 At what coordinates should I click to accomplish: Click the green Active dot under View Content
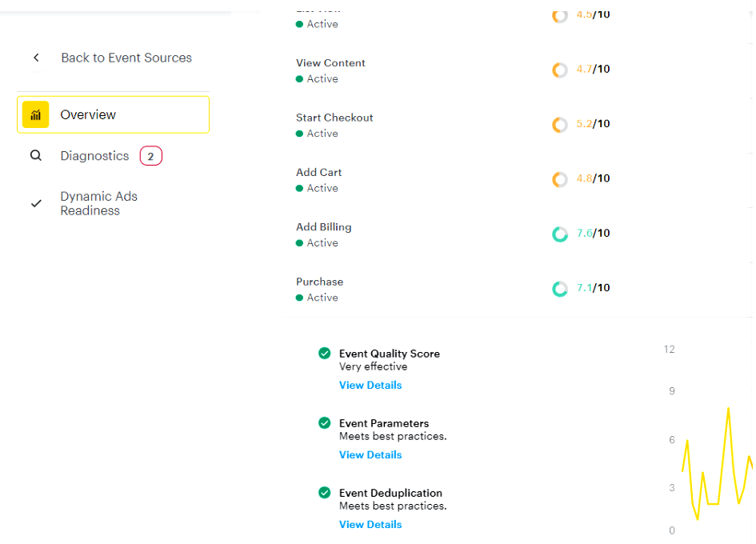pos(299,78)
